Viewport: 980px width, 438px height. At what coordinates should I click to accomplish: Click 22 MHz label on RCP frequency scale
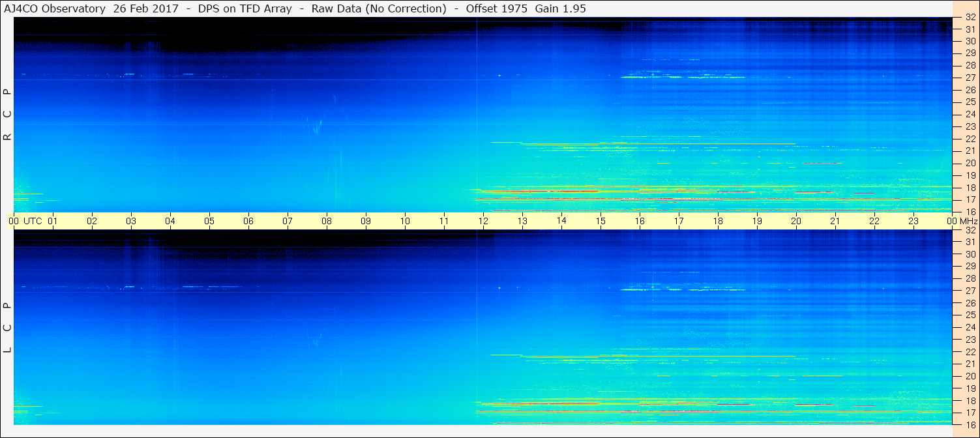pos(970,139)
